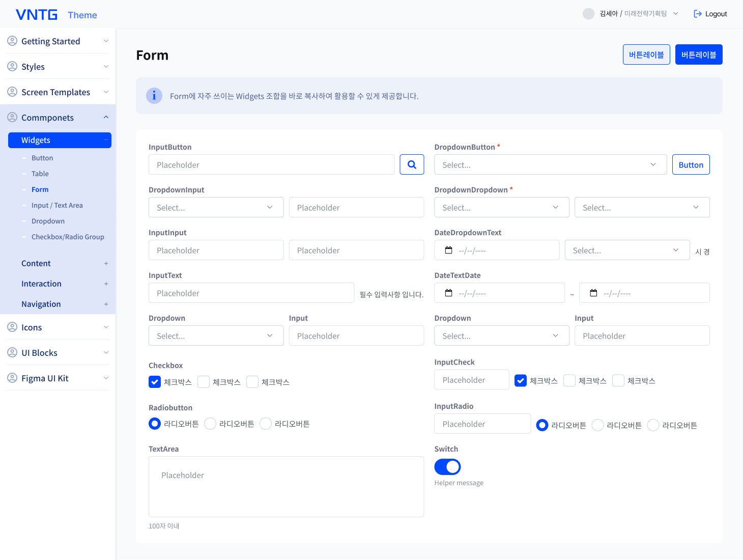Viewport: 743px width, 560px height.
Task: Click the plus icon beside Content
Action: click(x=106, y=263)
